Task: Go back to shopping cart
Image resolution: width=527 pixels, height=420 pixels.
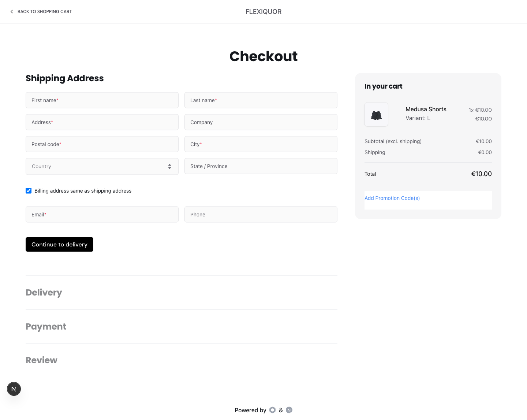Action: pos(41,12)
